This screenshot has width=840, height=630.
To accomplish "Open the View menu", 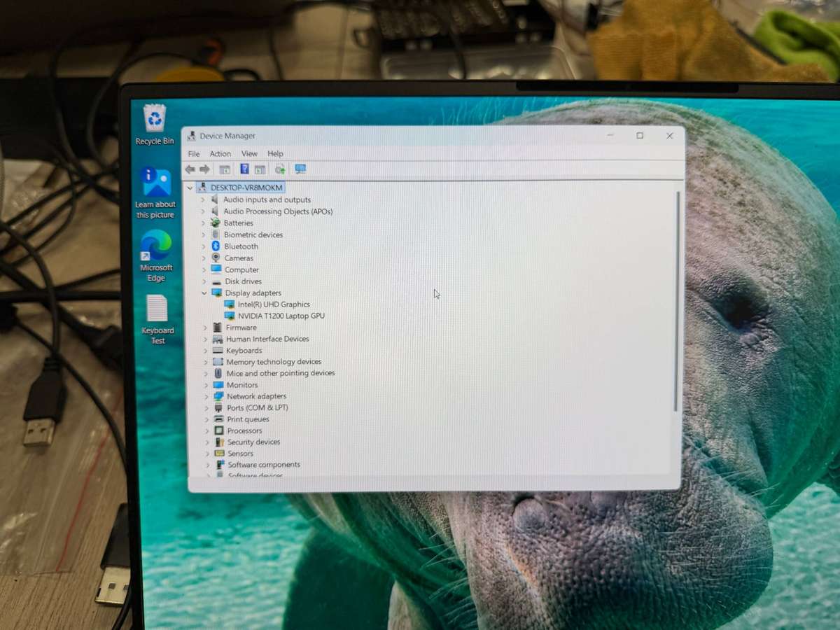I will tap(249, 154).
